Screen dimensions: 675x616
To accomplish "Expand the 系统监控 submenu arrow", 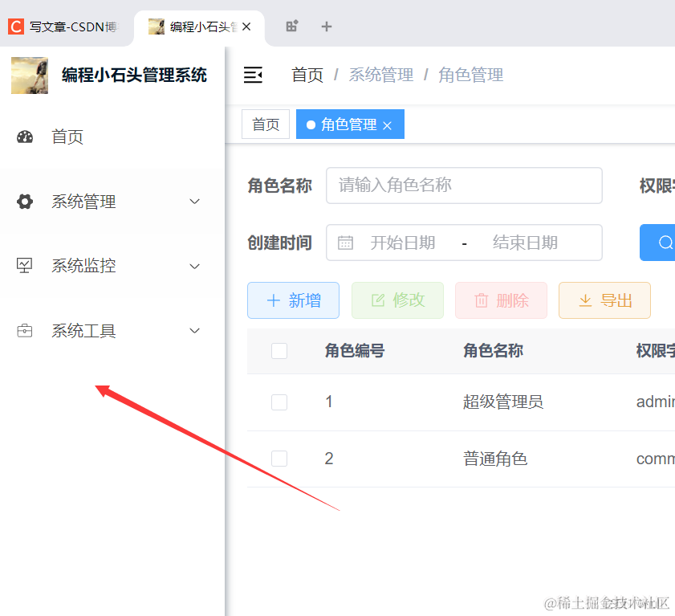I will point(194,266).
